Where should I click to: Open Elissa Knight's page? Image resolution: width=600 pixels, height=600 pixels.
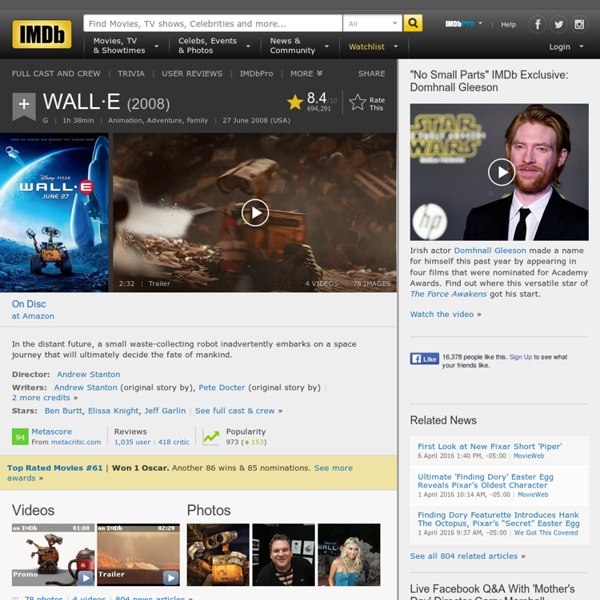[113, 411]
